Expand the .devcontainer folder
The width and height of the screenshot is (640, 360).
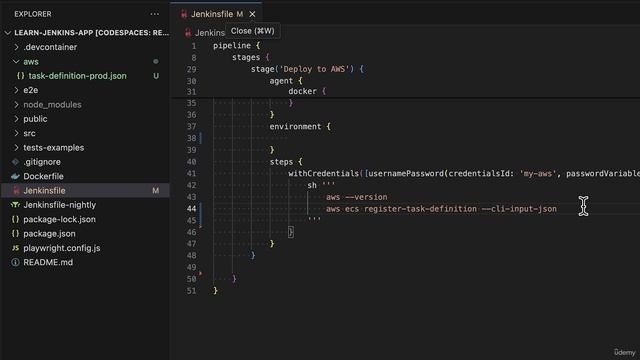(16, 47)
